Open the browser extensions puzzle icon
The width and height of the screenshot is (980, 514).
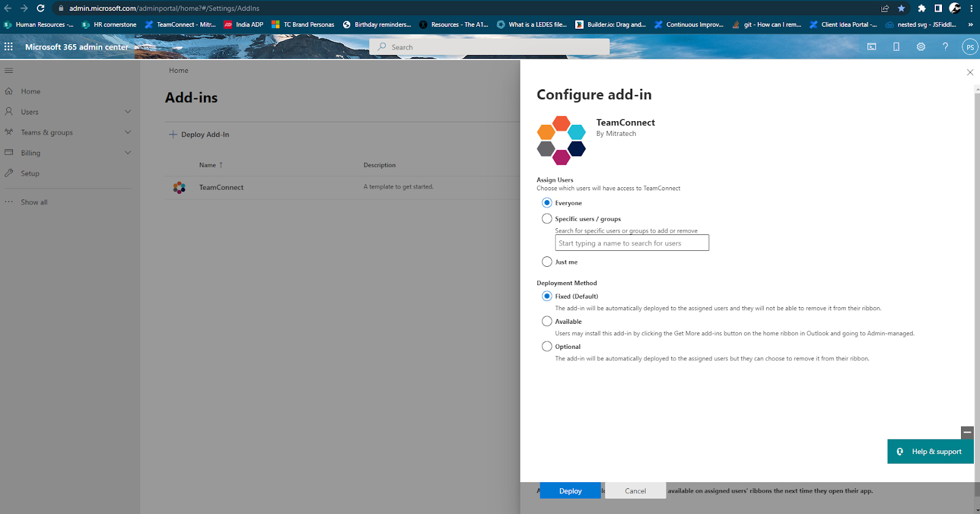[921, 8]
